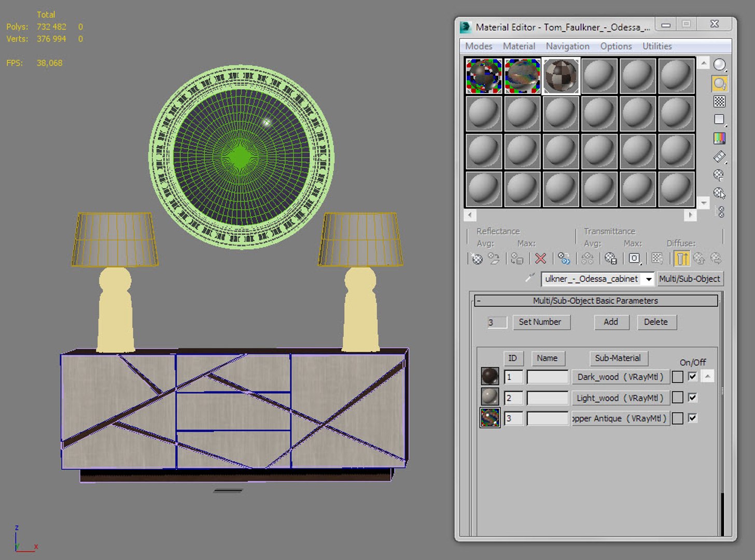Screen dimensions: 755x560
Task: Open the Modes menu
Action: 479,46
